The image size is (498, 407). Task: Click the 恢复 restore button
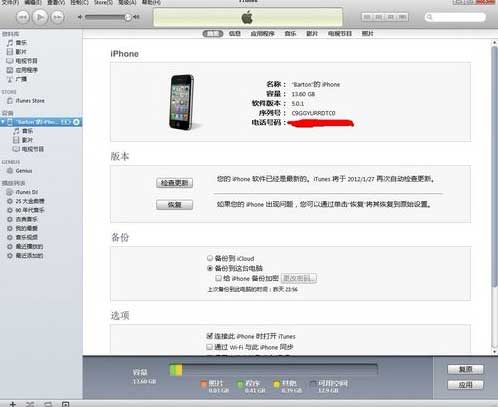174,204
